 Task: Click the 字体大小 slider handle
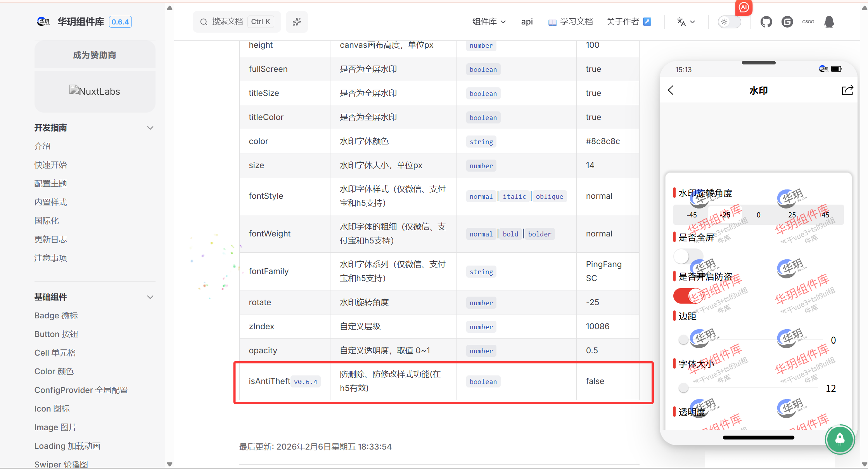point(683,387)
